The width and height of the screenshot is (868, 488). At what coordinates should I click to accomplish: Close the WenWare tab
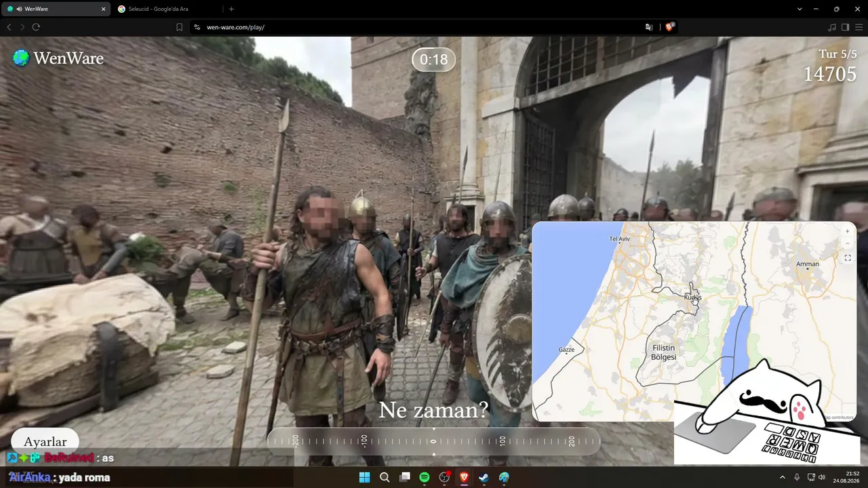pyautogui.click(x=103, y=9)
